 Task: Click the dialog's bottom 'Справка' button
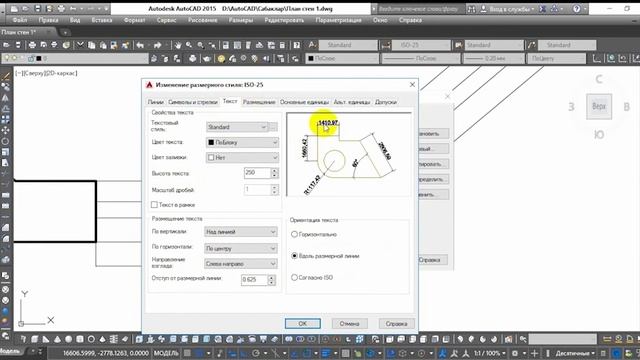[396, 324]
